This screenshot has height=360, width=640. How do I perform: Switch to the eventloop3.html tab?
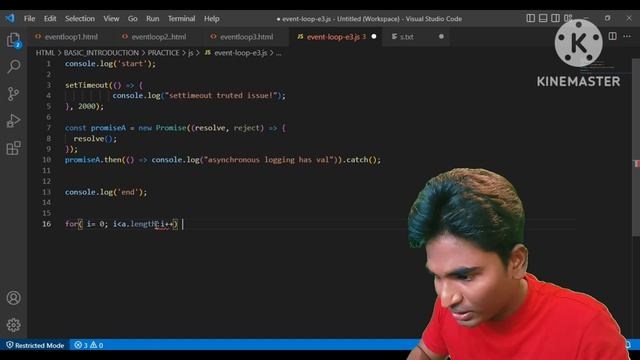247,37
